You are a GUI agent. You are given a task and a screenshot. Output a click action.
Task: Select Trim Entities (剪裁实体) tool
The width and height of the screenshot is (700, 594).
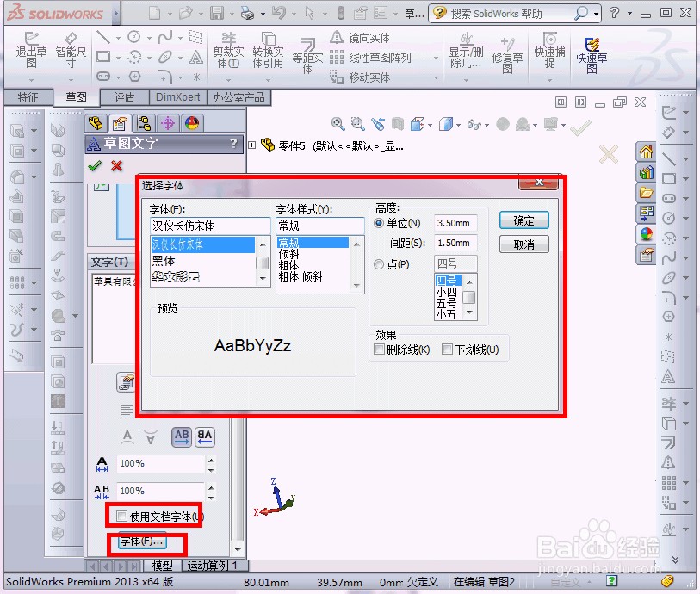pyautogui.click(x=228, y=50)
